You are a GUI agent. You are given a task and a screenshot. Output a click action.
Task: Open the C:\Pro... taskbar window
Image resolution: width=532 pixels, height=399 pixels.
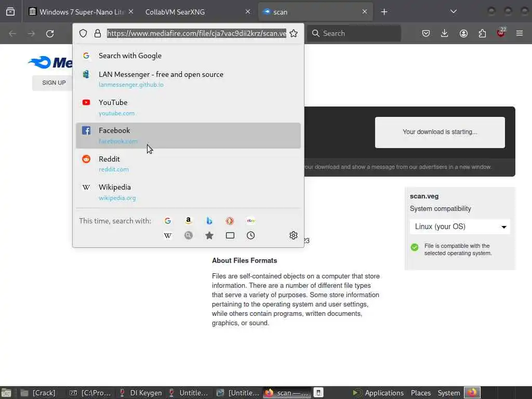90,393
